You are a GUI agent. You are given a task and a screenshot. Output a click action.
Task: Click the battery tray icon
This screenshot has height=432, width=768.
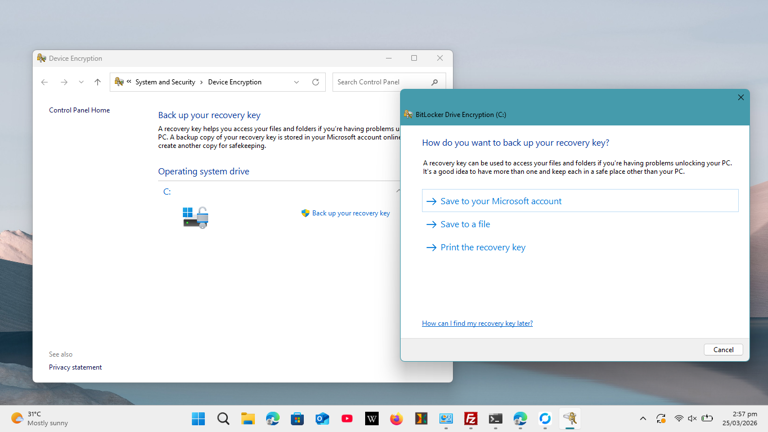pos(707,419)
